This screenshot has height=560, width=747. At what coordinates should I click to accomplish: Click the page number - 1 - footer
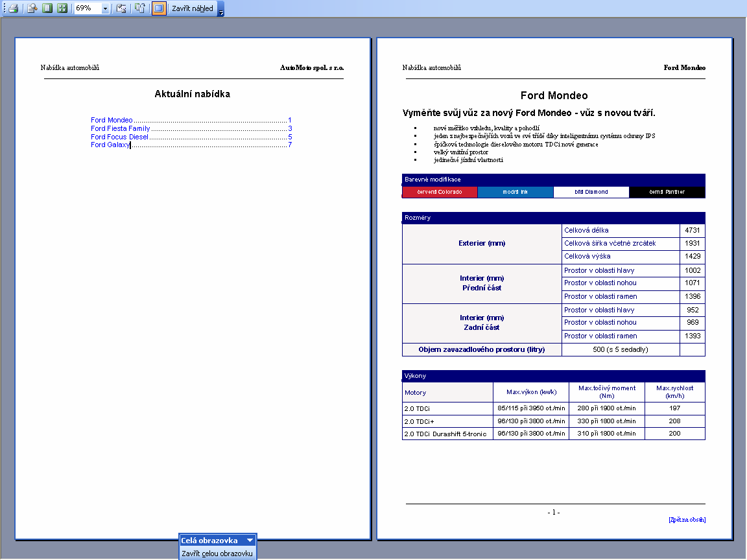pos(554,513)
